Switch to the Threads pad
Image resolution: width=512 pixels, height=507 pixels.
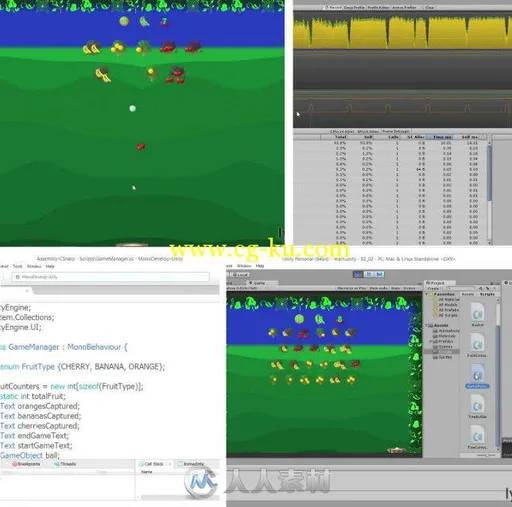[65, 464]
